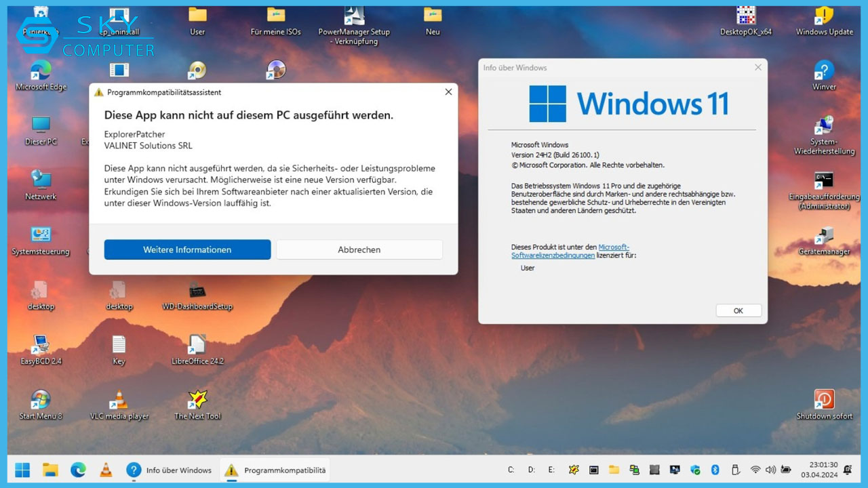Image resolution: width=868 pixels, height=488 pixels.
Task: Open VLC media player from the desktop
Action: (119, 400)
